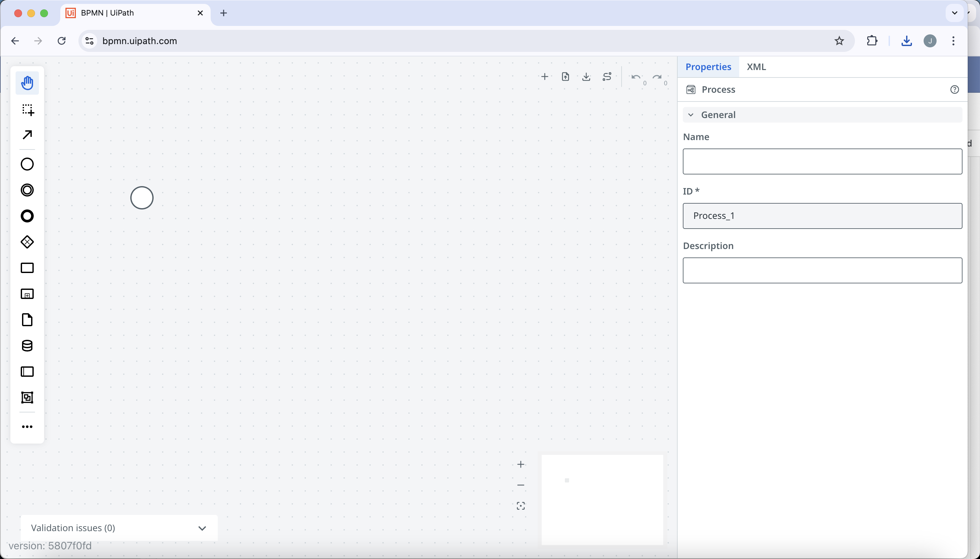
Task: Open file upload icon in canvas toolbar
Action: coord(566,77)
